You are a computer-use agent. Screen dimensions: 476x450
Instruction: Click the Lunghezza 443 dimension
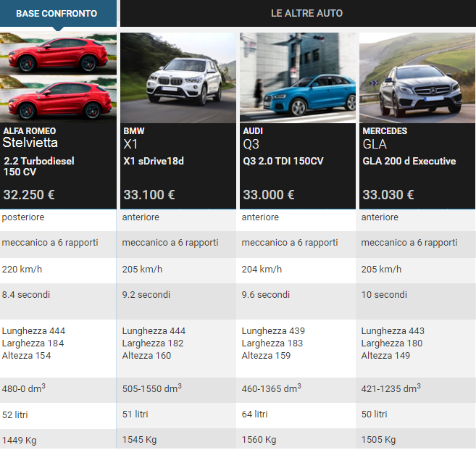click(393, 331)
